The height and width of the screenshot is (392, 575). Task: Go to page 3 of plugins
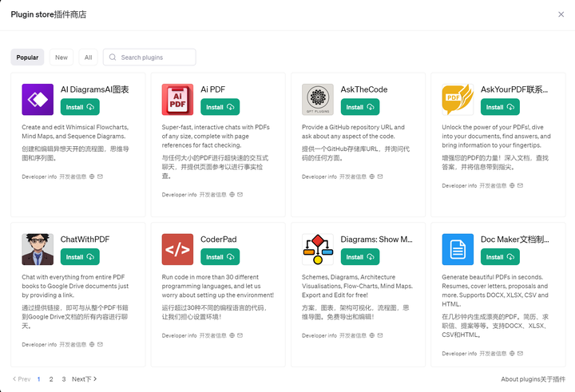point(63,379)
